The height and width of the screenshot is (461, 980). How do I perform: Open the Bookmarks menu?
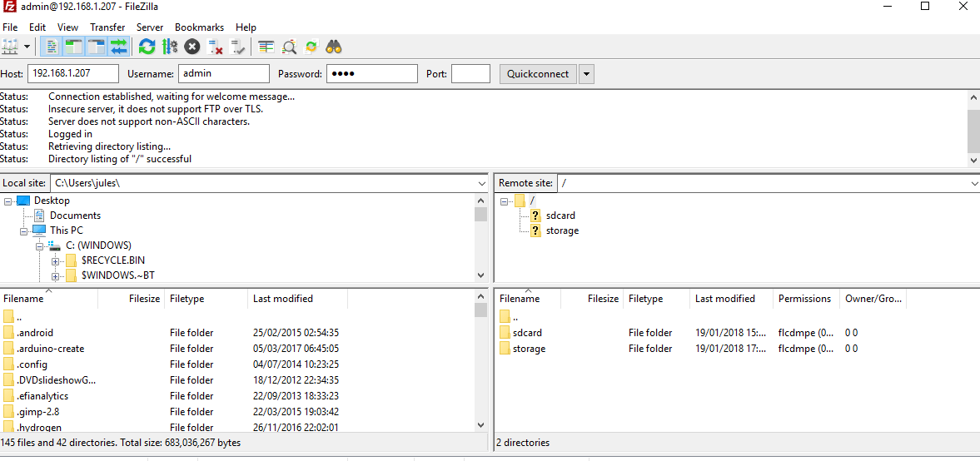coord(199,27)
